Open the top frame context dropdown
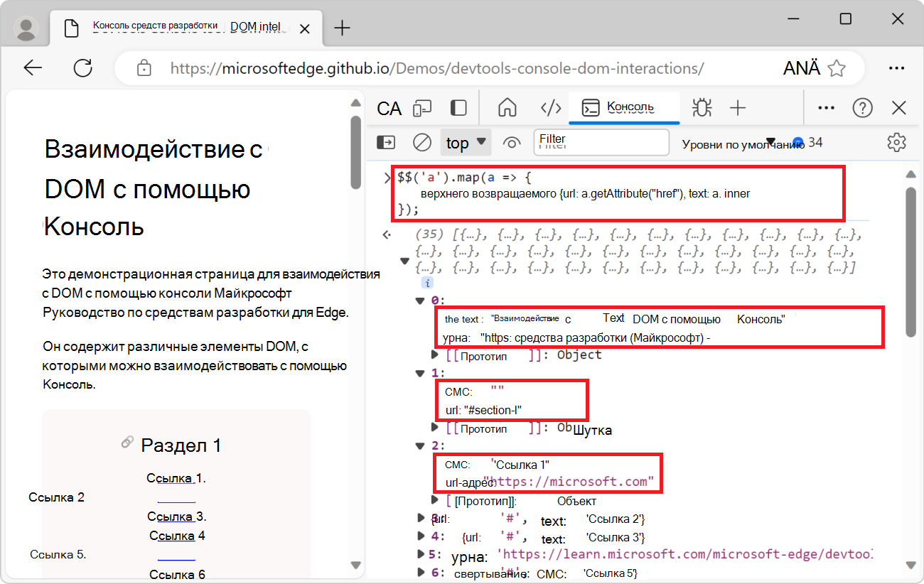The image size is (924, 584). point(466,142)
